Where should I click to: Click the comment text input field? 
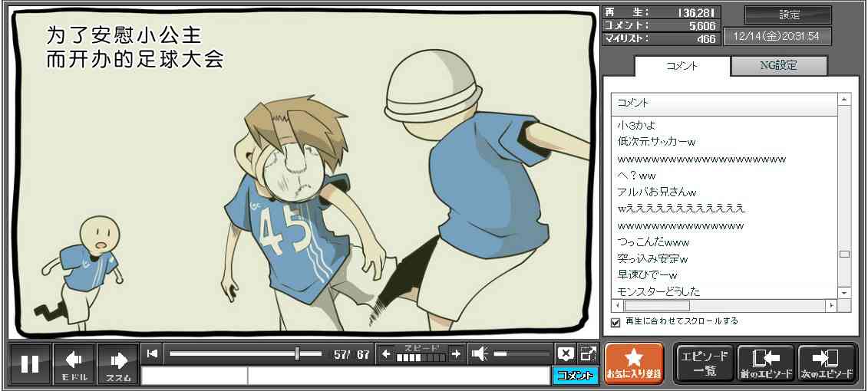coord(398,376)
